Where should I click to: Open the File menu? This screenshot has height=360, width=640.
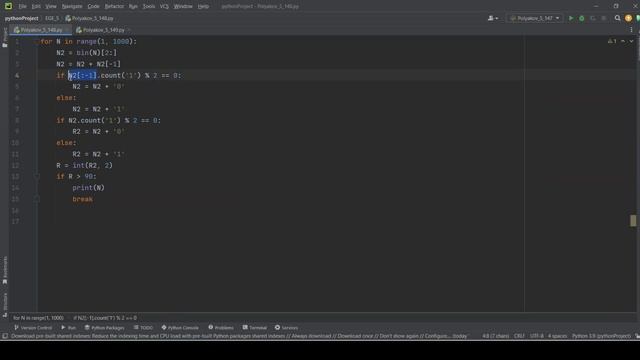(22, 6)
